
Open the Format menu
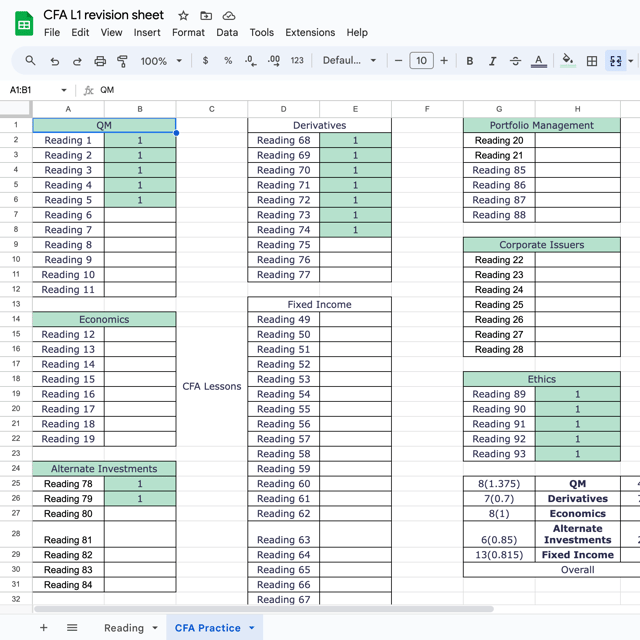188,33
